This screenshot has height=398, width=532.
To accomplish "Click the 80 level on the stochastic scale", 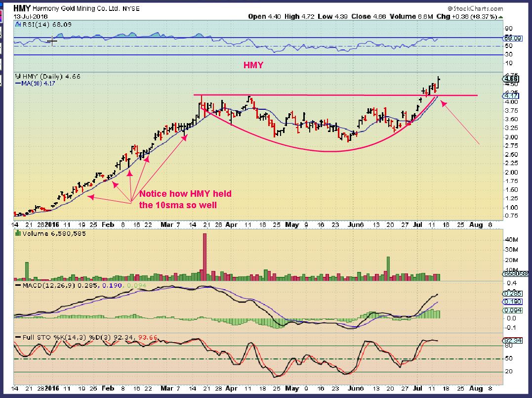I will [x=509, y=346].
